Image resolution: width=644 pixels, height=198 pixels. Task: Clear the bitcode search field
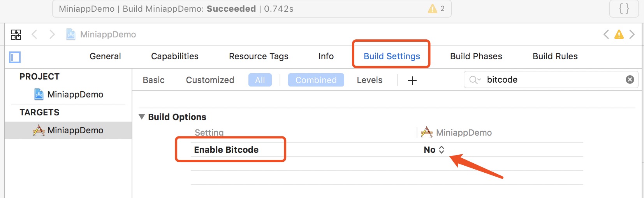pos(630,80)
